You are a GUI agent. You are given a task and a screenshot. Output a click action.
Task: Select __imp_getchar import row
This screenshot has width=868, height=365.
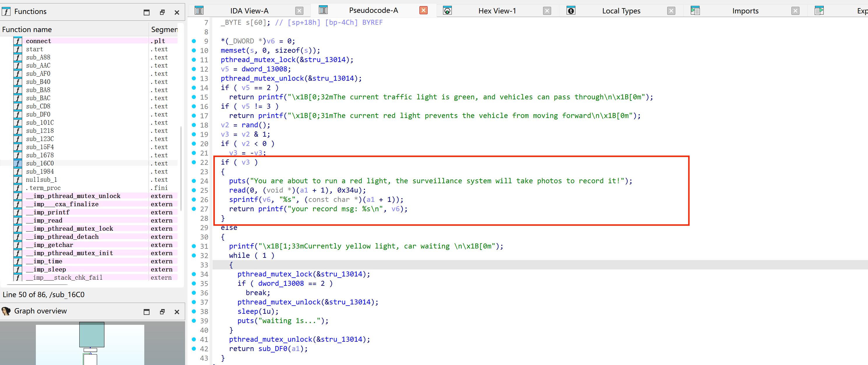click(x=89, y=245)
